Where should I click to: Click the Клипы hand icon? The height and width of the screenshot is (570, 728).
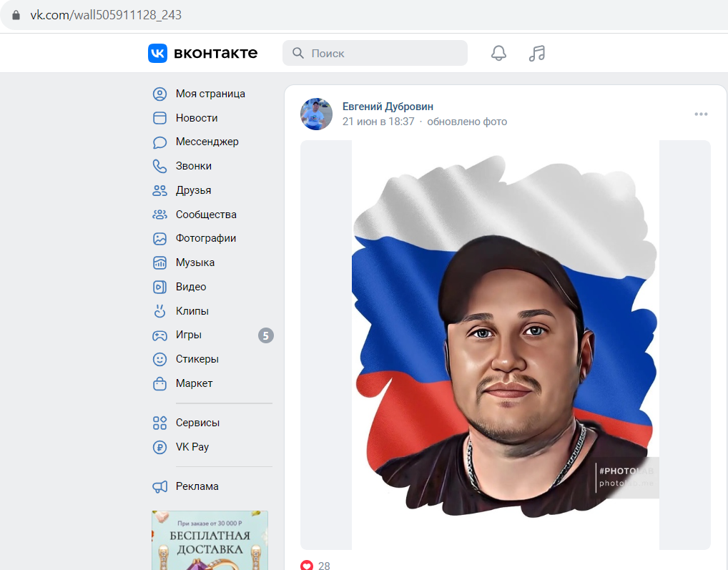click(159, 311)
